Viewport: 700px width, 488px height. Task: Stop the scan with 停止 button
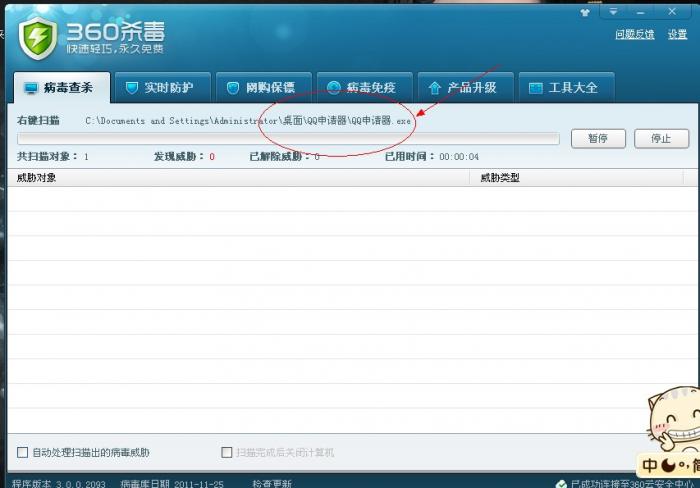(x=661, y=138)
